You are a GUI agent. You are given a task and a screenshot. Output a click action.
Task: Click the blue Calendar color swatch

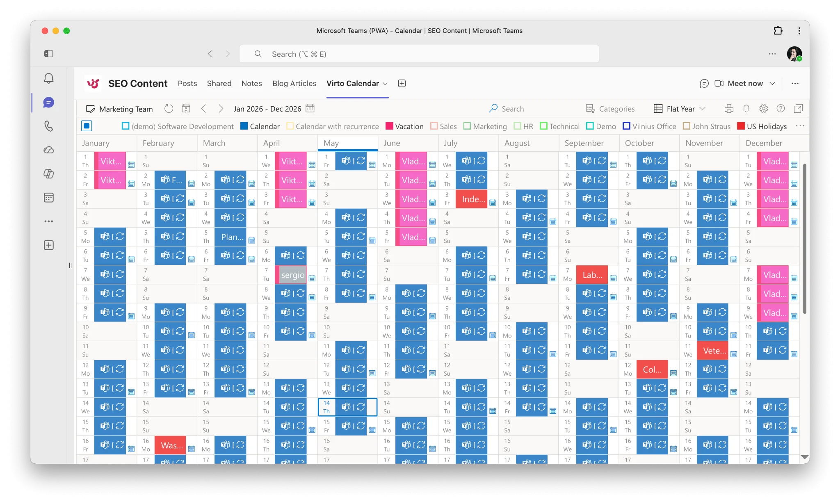(244, 126)
